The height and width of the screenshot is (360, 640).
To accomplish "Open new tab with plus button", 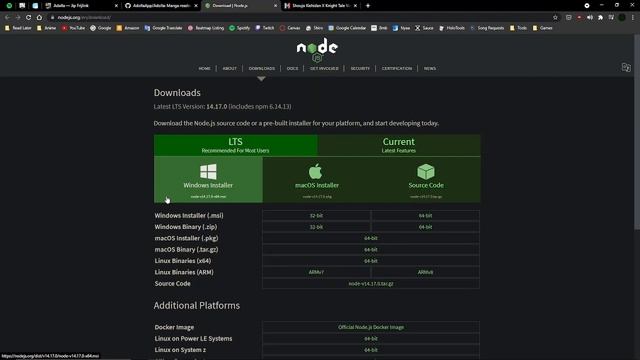I will [368, 6].
